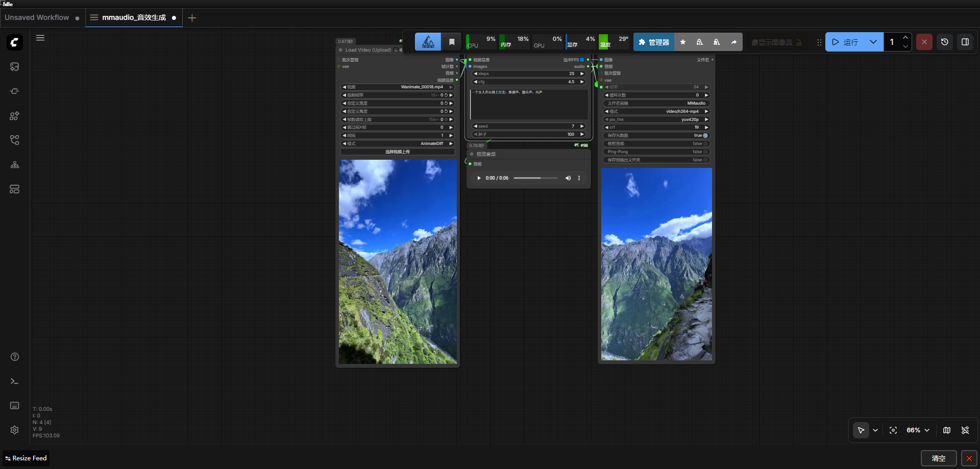
Task: Switch to the Unsaved Workflow tab
Action: 37,17
